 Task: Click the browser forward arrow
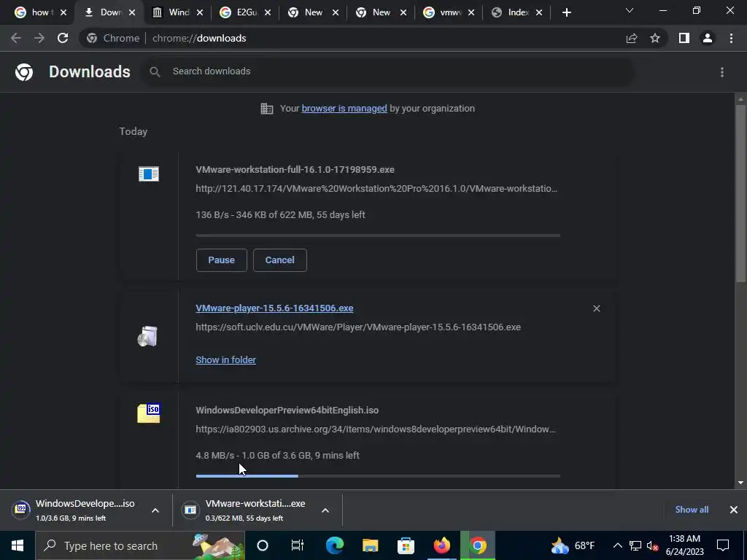click(39, 38)
